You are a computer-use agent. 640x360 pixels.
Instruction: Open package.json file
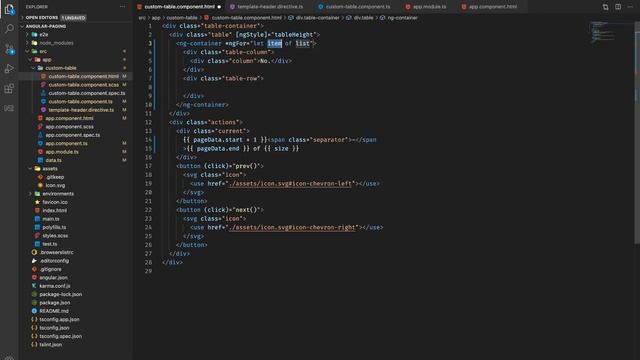54,303
